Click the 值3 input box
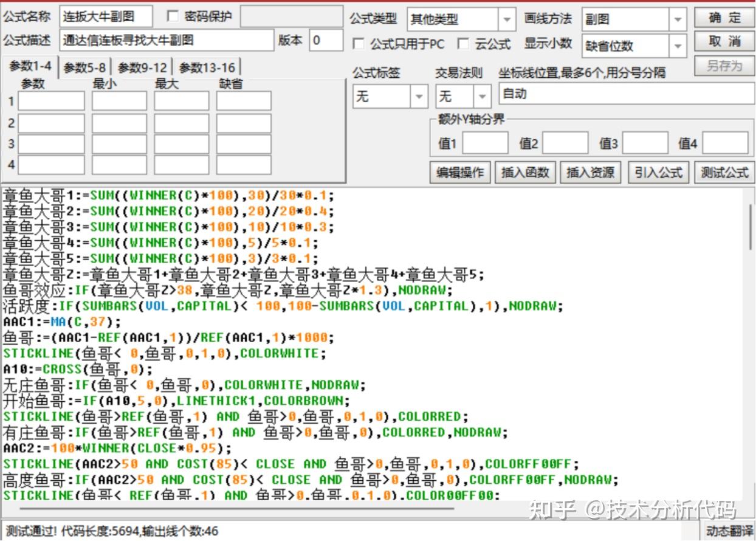Viewport: 756px width, 541px height. pyautogui.click(x=645, y=143)
